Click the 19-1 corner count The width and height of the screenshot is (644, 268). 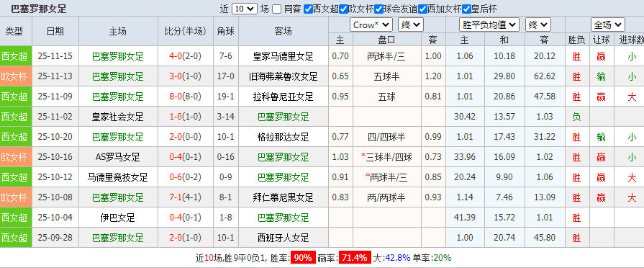click(x=225, y=97)
